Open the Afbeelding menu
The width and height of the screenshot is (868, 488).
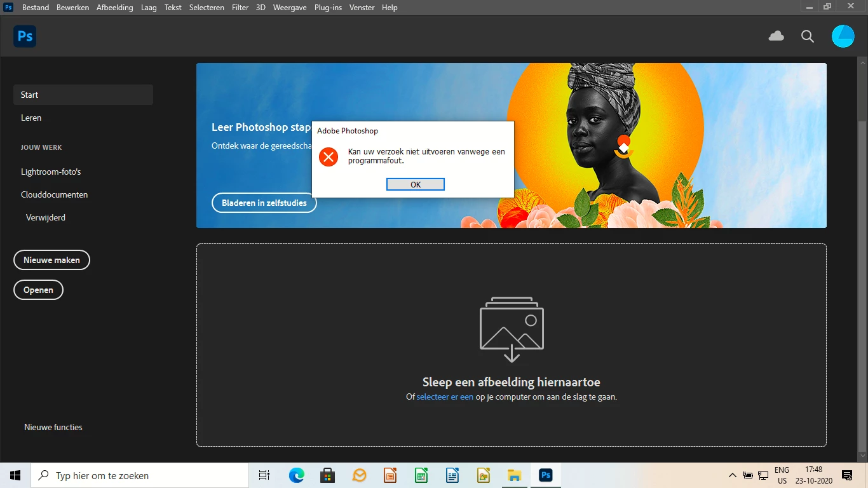tap(115, 8)
